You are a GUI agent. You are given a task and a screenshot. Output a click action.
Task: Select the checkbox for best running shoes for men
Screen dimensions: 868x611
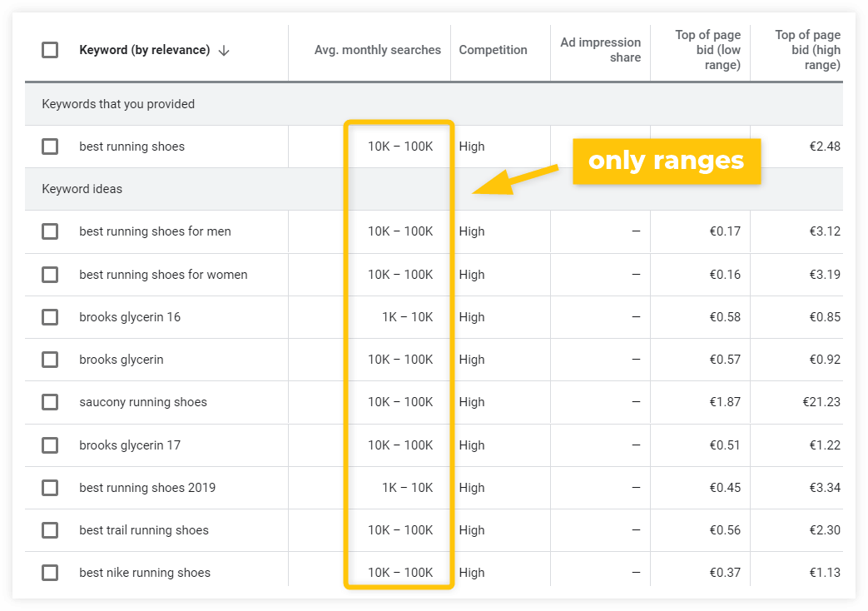click(49, 231)
